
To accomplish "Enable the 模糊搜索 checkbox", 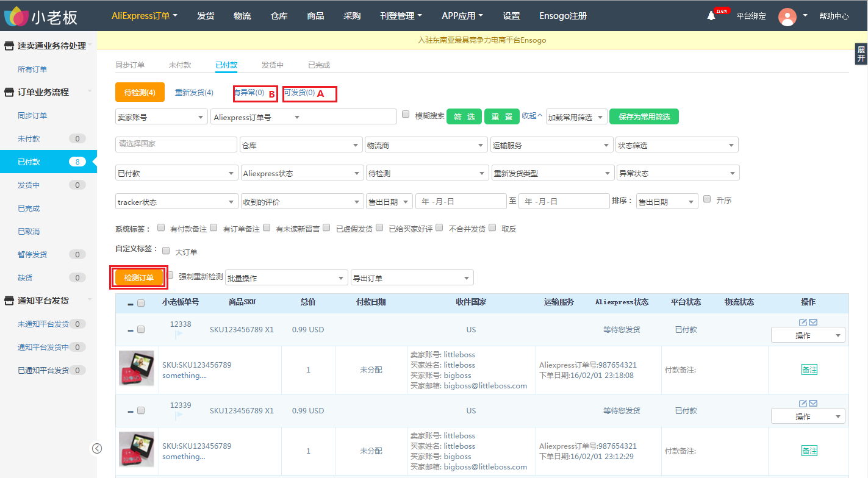I will [406, 114].
